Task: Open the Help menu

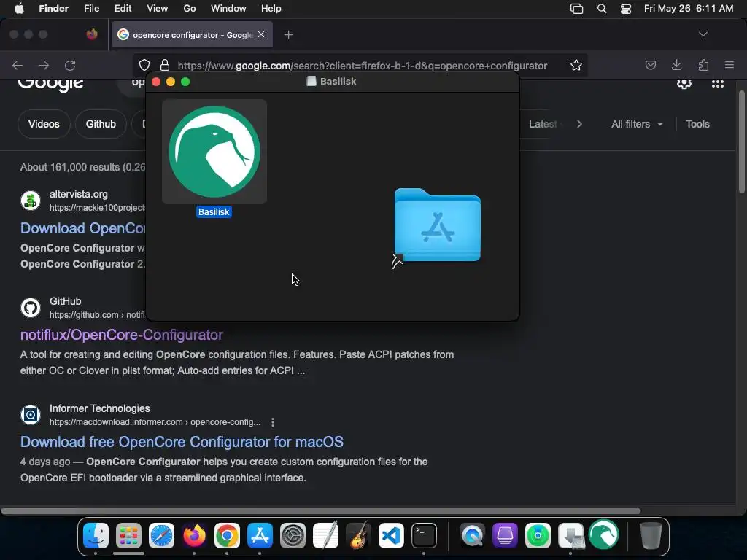Action: click(271, 9)
